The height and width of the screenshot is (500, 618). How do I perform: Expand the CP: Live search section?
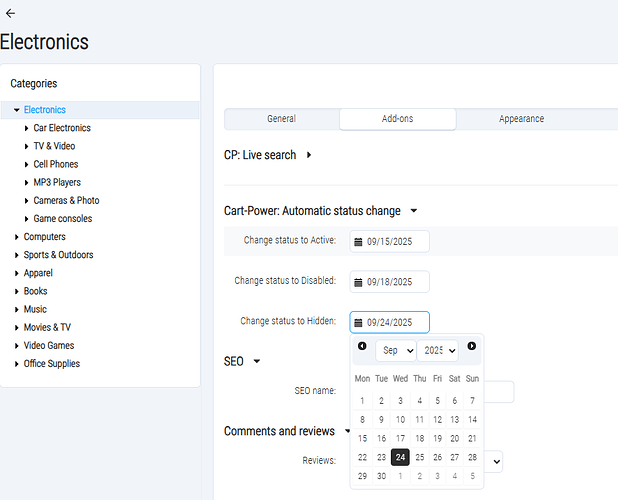(x=309, y=155)
